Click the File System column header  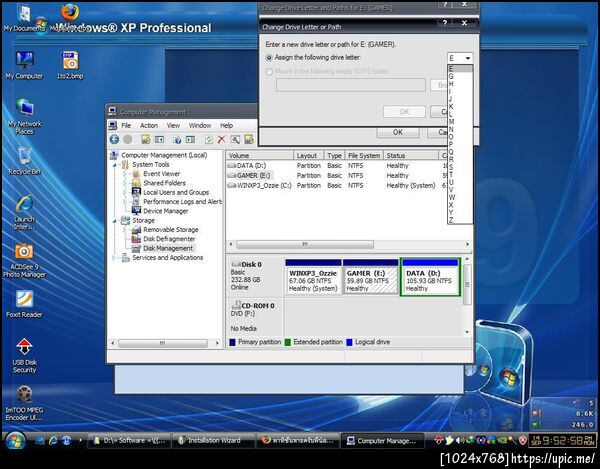click(364, 156)
